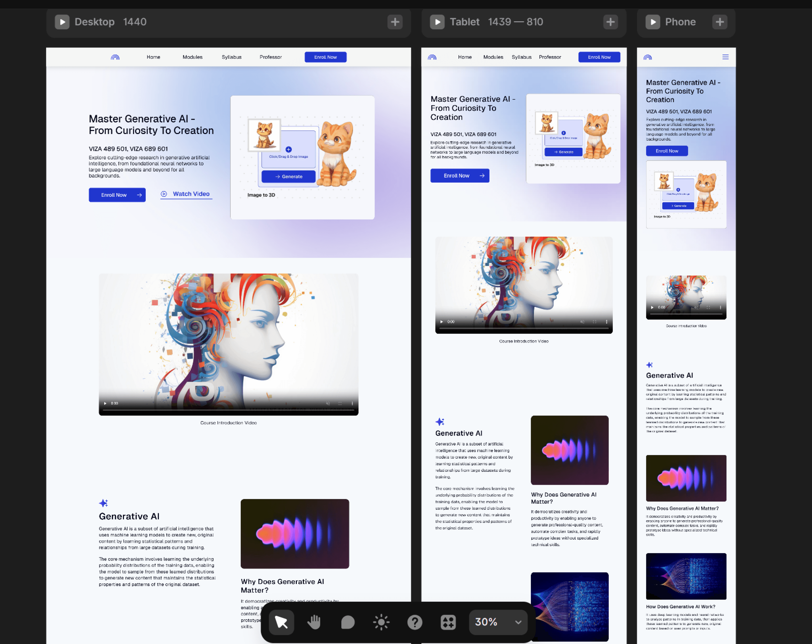Open the insert shapes components icon

448,622
